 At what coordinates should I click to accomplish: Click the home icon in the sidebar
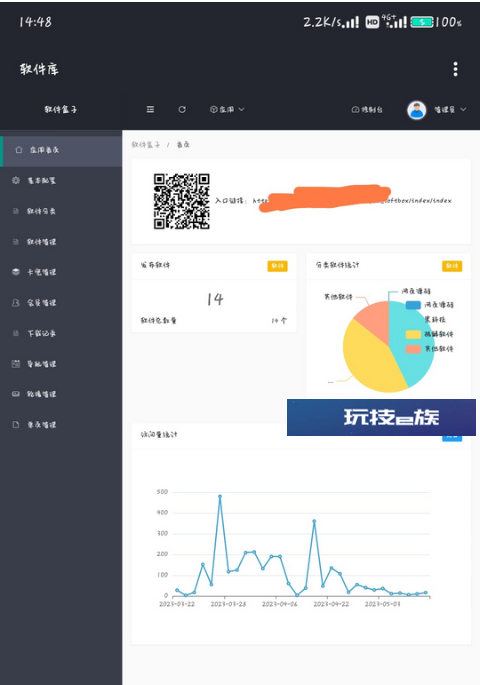[18, 150]
